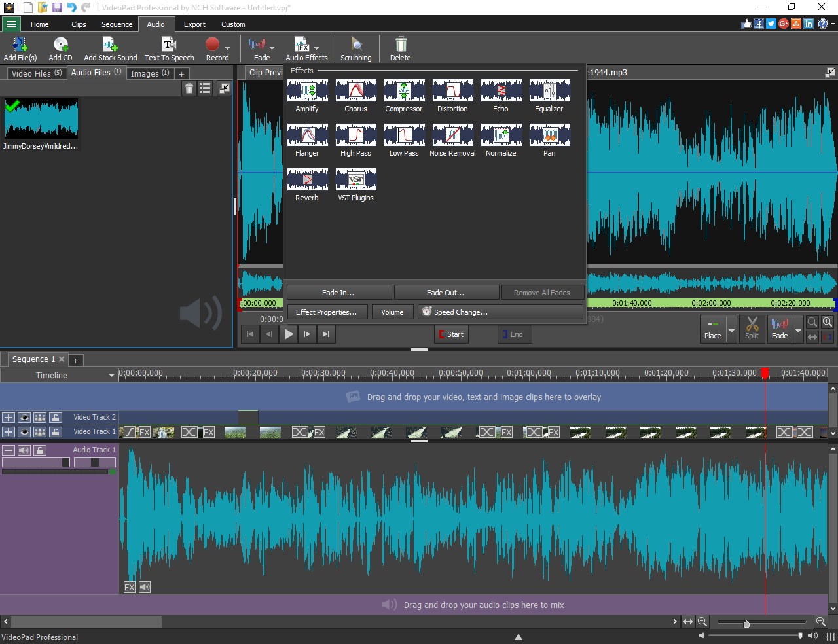Select the Equalizer effect

[549, 95]
